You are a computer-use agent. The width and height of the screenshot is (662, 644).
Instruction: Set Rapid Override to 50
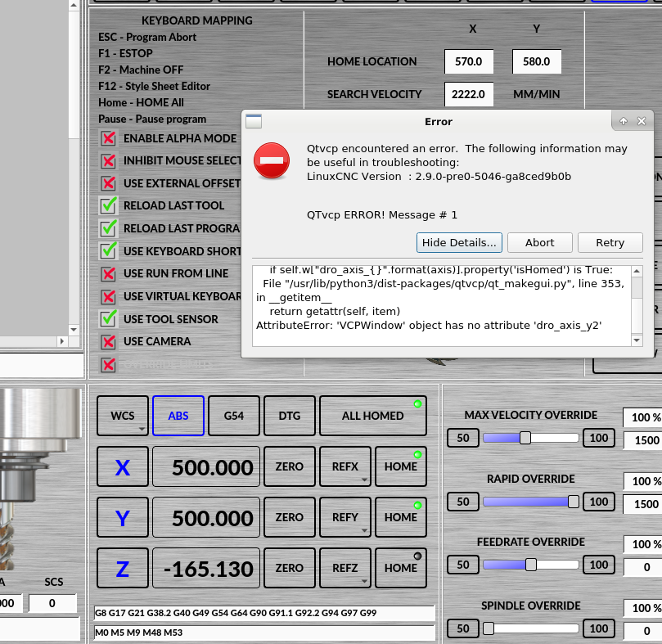click(463, 502)
